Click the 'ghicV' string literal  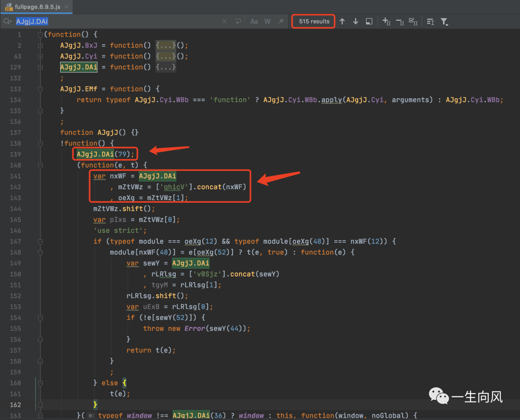point(174,187)
